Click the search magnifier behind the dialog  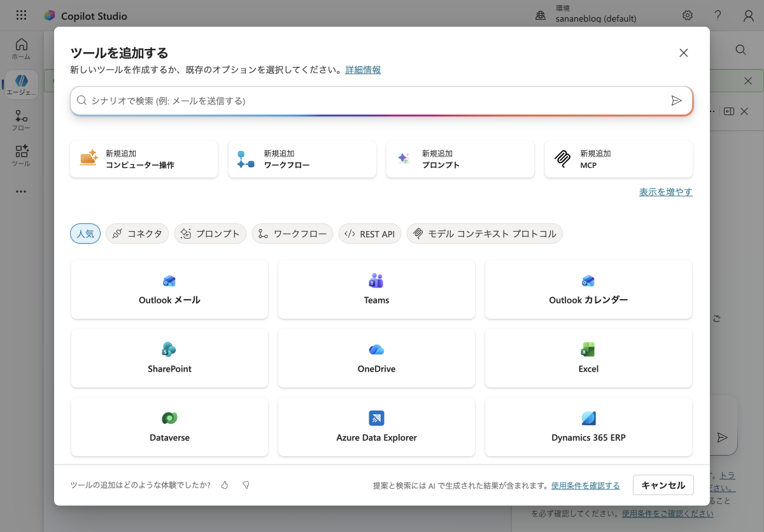click(740, 50)
